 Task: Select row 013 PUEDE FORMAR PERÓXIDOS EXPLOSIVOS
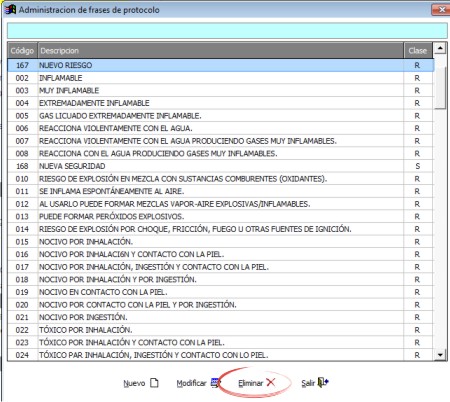point(221,216)
